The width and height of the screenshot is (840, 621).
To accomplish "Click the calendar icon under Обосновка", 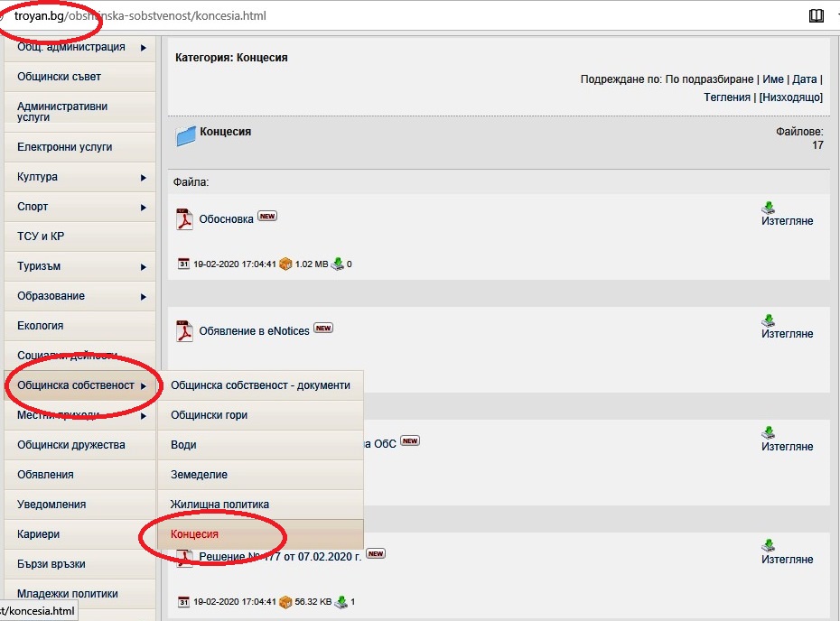I will pyautogui.click(x=183, y=264).
